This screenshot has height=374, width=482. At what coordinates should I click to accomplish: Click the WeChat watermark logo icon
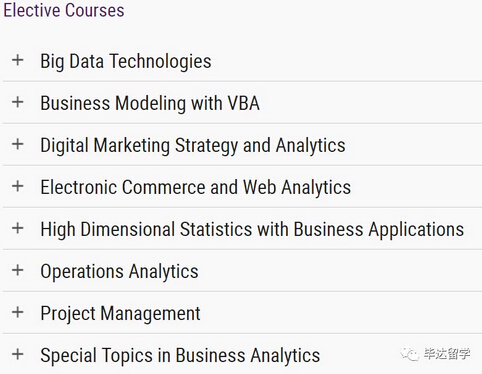[410, 354]
